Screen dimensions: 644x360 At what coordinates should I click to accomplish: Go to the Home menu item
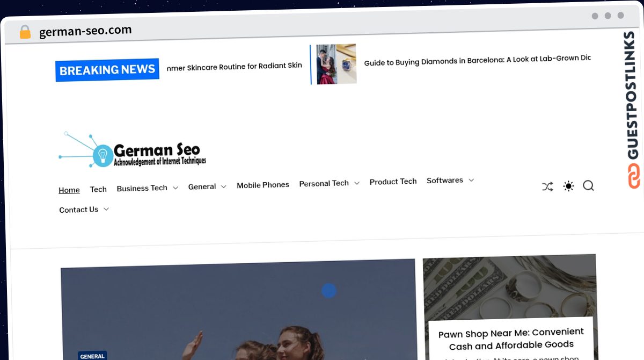[x=69, y=190]
